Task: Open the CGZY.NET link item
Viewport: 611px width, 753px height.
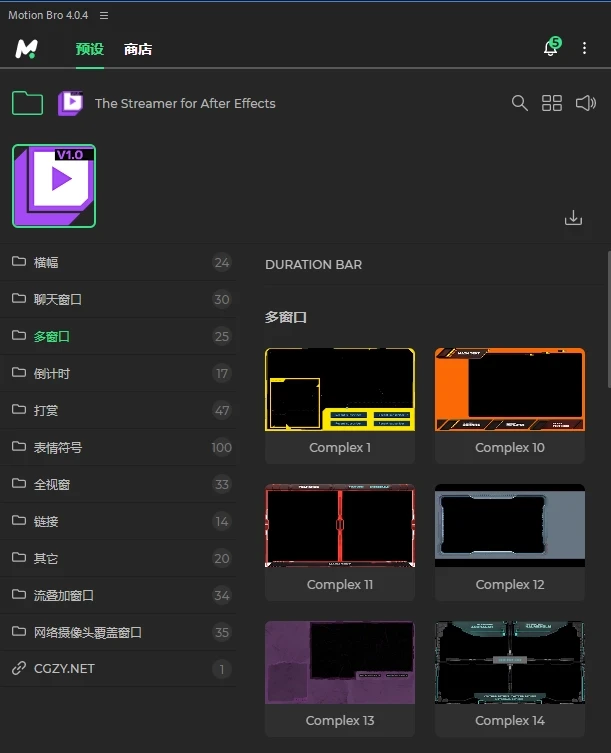Action: click(64, 668)
